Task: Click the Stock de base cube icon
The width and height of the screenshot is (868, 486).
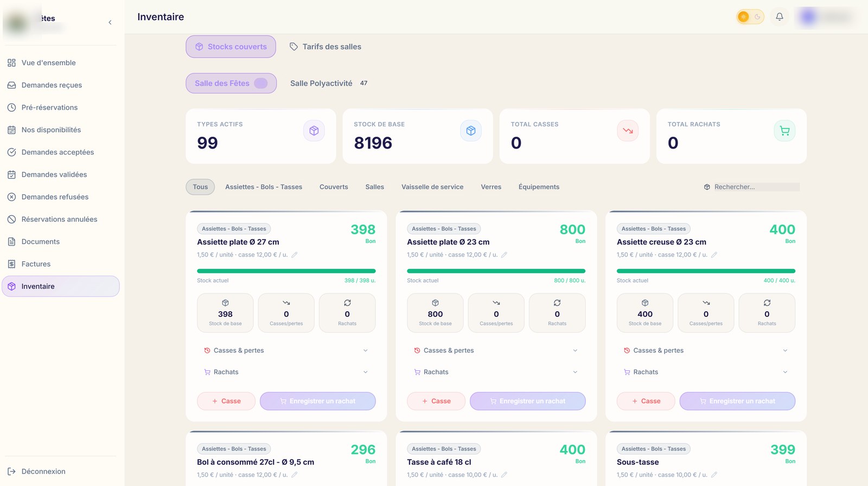Action: pyautogui.click(x=471, y=131)
